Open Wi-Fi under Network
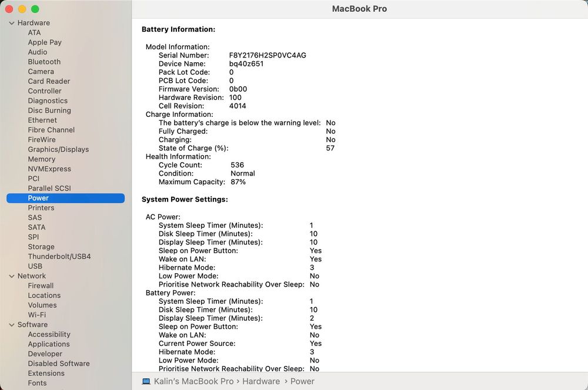 [36, 315]
